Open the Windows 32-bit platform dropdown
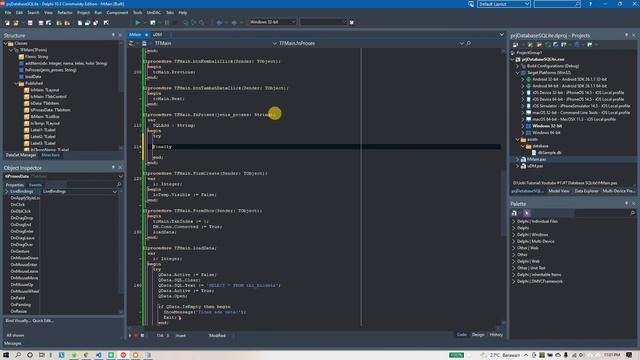This screenshot has width=640, height=360. (293, 22)
